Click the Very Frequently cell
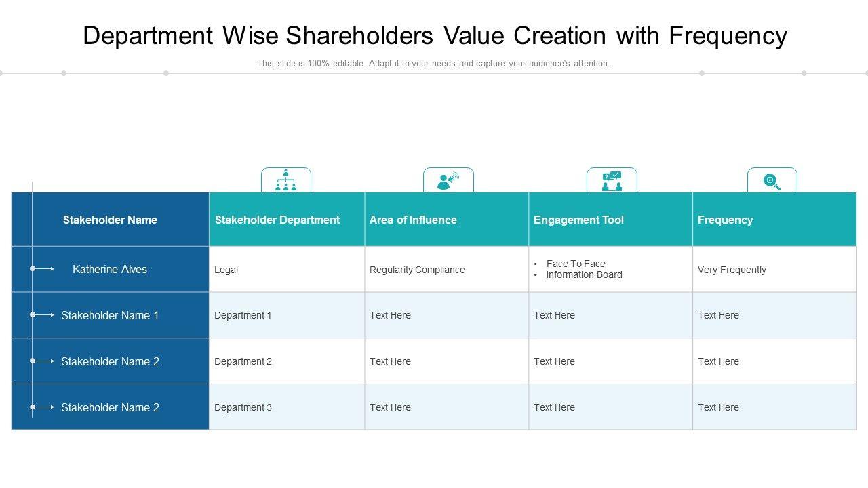This screenshot has height=488, width=868. point(732,270)
